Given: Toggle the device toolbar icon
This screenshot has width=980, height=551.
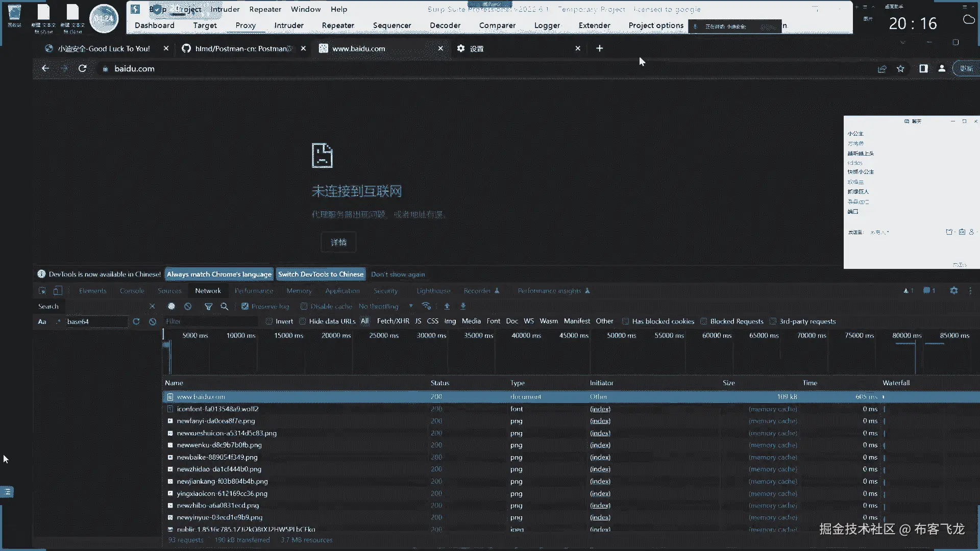Looking at the screenshot, I should pyautogui.click(x=58, y=291).
